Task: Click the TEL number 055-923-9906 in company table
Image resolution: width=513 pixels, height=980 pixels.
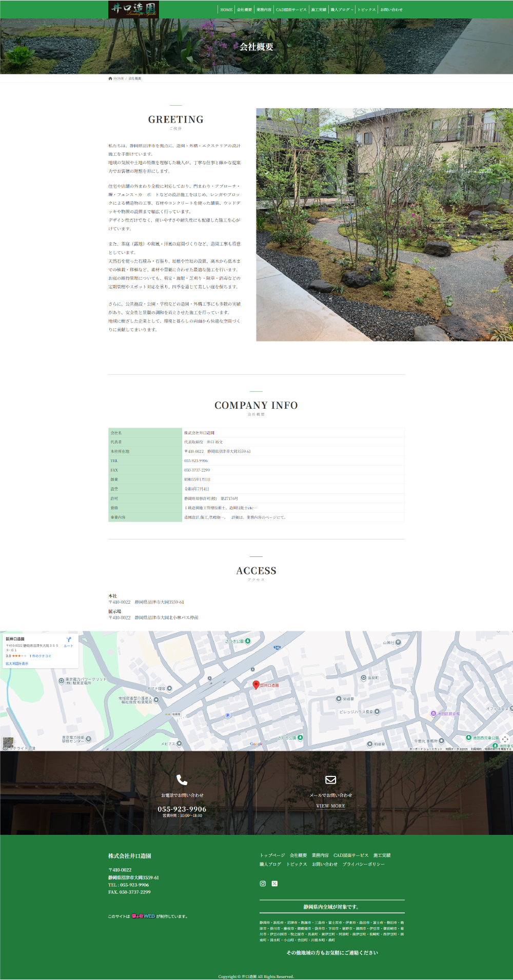Action: tap(196, 461)
